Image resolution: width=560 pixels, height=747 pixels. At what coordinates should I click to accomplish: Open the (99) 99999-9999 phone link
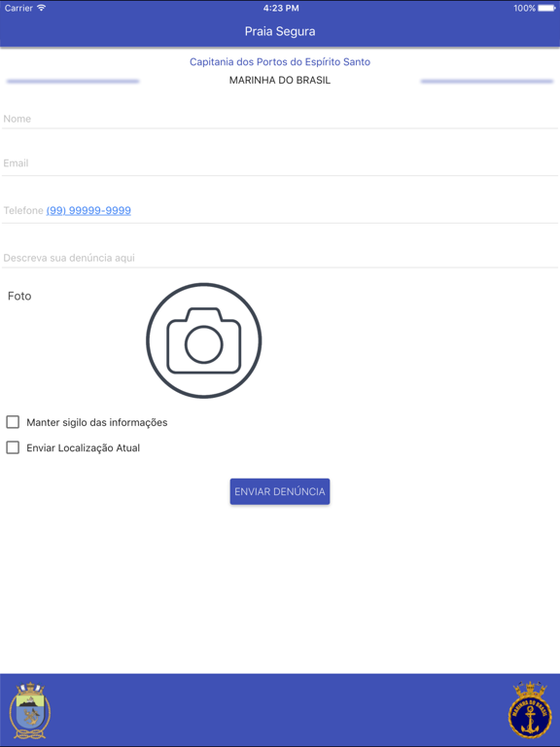(x=88, y=210)
